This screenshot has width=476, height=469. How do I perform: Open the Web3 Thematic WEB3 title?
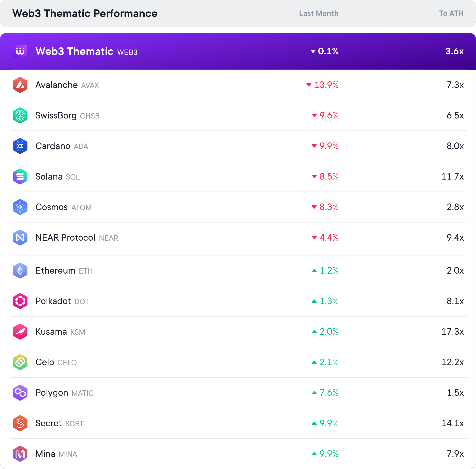click(x=86, y=52)
